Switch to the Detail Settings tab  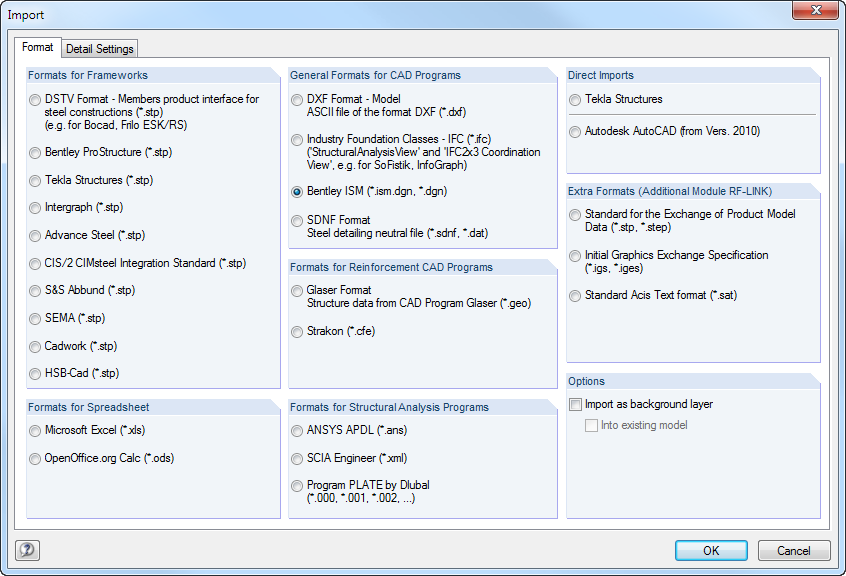click(99, 47)
